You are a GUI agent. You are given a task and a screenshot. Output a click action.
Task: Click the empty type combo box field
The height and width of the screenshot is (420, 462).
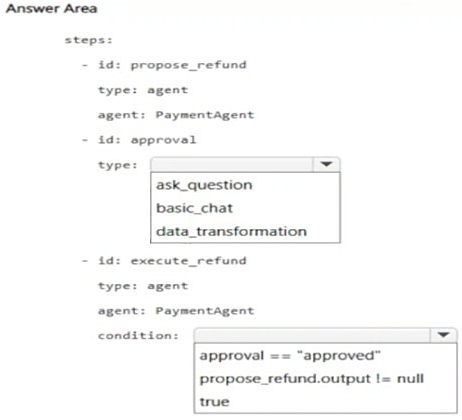click(232, 164)
